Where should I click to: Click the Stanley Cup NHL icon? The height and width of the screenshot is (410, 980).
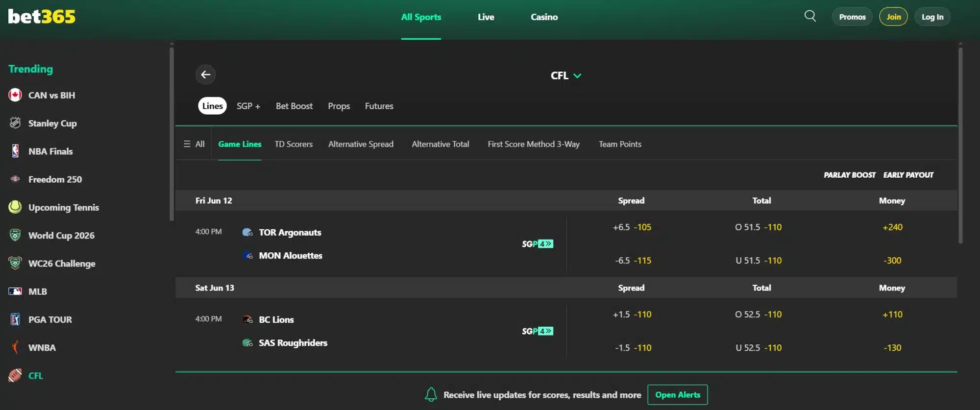click(15, 123)
